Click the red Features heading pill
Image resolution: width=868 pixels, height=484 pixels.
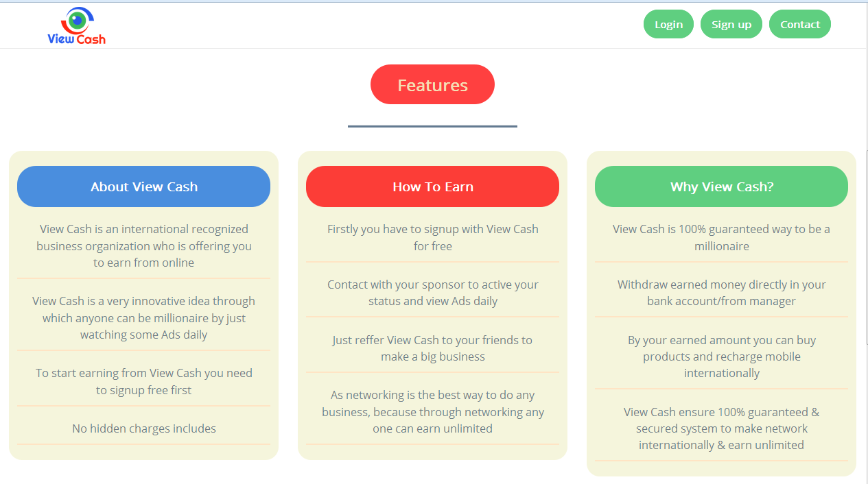click(432, 85)
